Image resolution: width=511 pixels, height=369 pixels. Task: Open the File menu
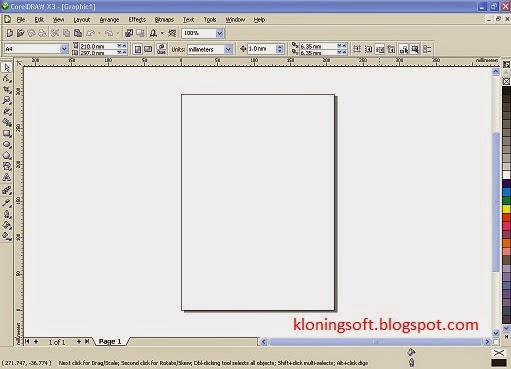21,20
